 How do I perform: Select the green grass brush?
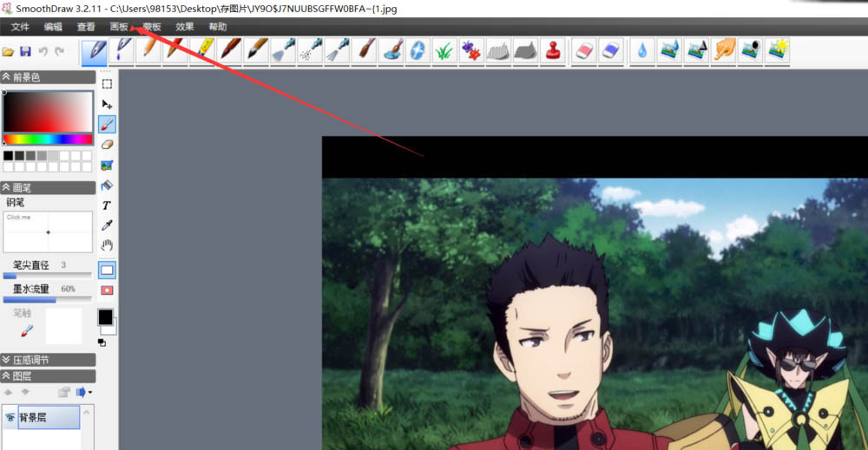[444, 51]
